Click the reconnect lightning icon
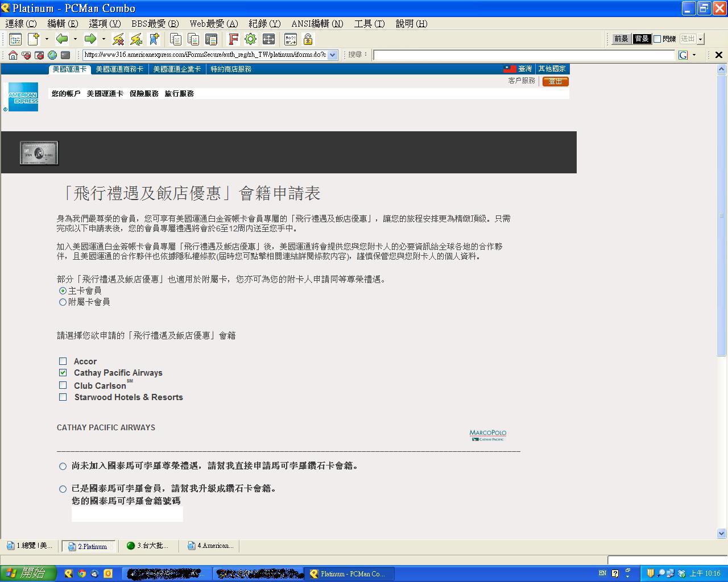 136,39
